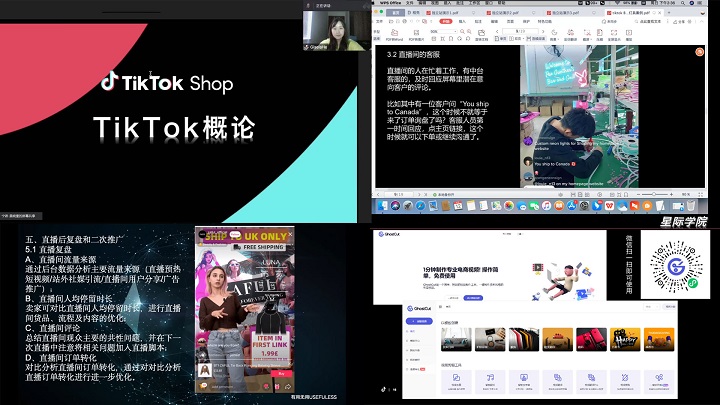Open Calendar from the Dock
The image size is (720, 405).
458,206
